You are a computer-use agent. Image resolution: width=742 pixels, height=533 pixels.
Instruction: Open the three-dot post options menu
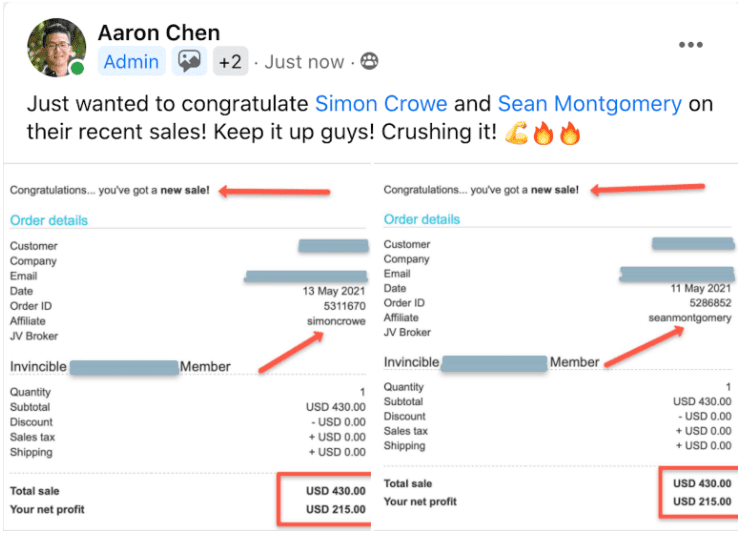click(690, 45)
